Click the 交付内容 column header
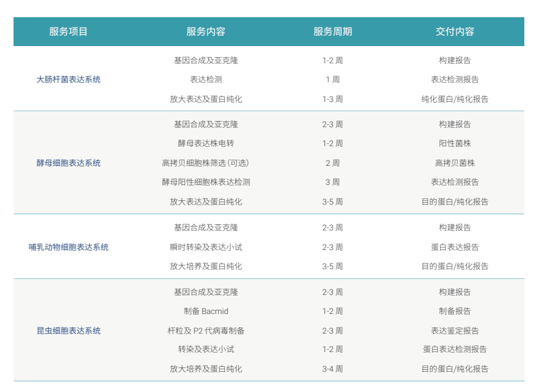 coord(455,31)
